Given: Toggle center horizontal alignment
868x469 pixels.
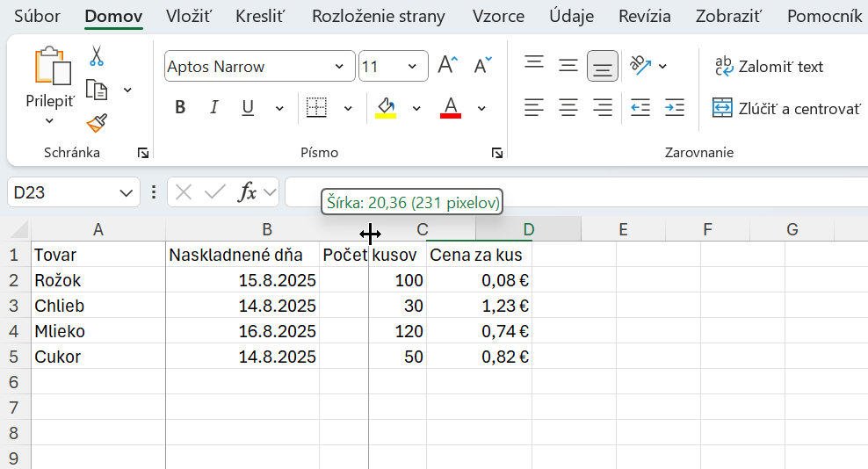Looking at the screenshot, I should [x=568, y=107].
